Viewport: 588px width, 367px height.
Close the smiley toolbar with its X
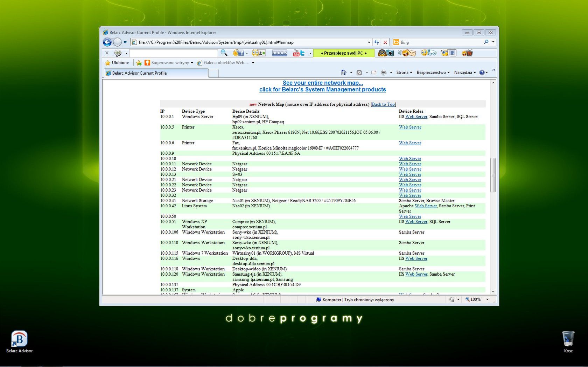point(107,53)
